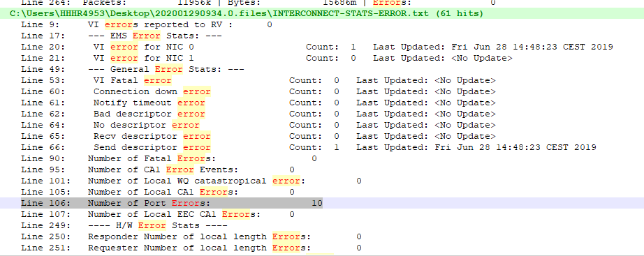Select Line 9 VI errors reported result
The image size is (644, 256).
click(147, 24)
